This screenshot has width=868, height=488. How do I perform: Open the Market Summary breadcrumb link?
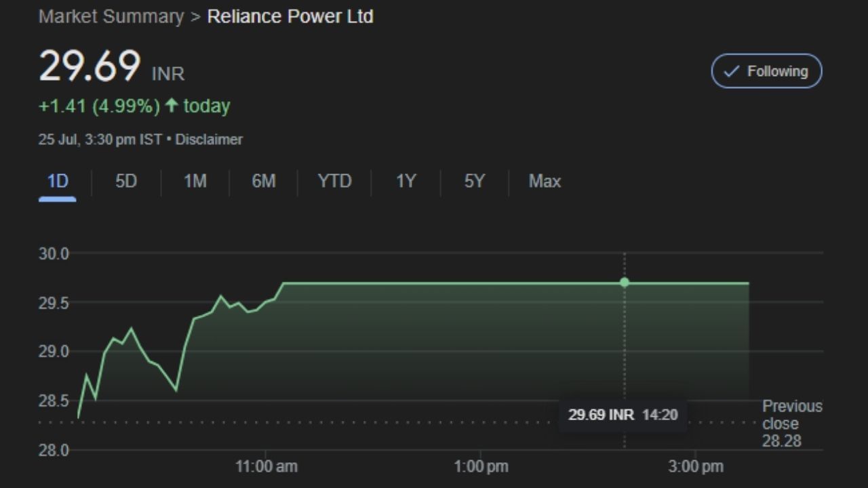click(x=111, y=17)
